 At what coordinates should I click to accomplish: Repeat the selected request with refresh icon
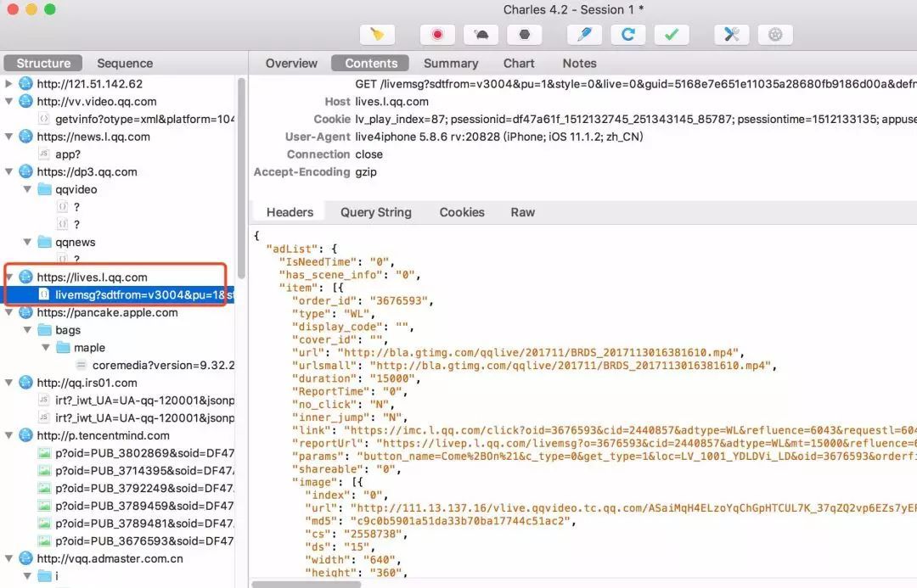[x=628, y=35]
